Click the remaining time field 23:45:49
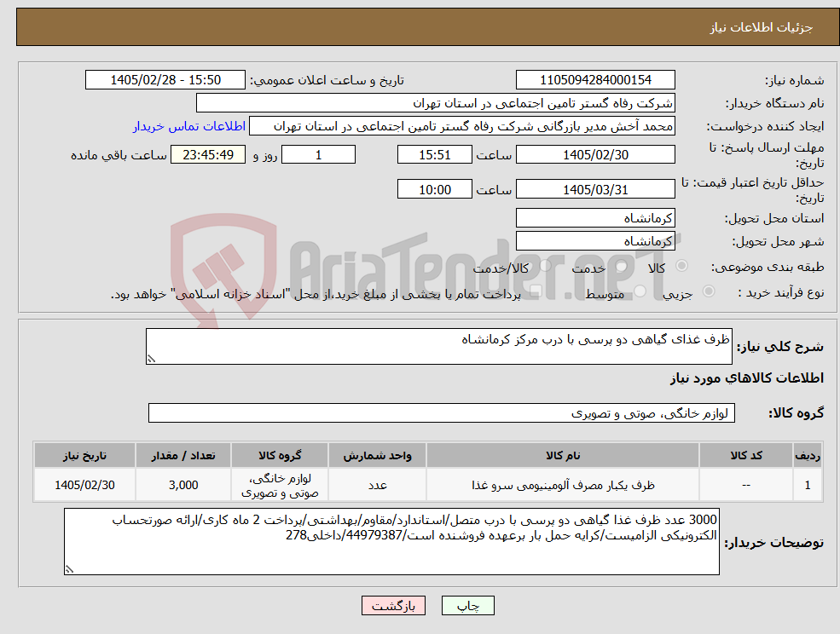 [208, 155]
